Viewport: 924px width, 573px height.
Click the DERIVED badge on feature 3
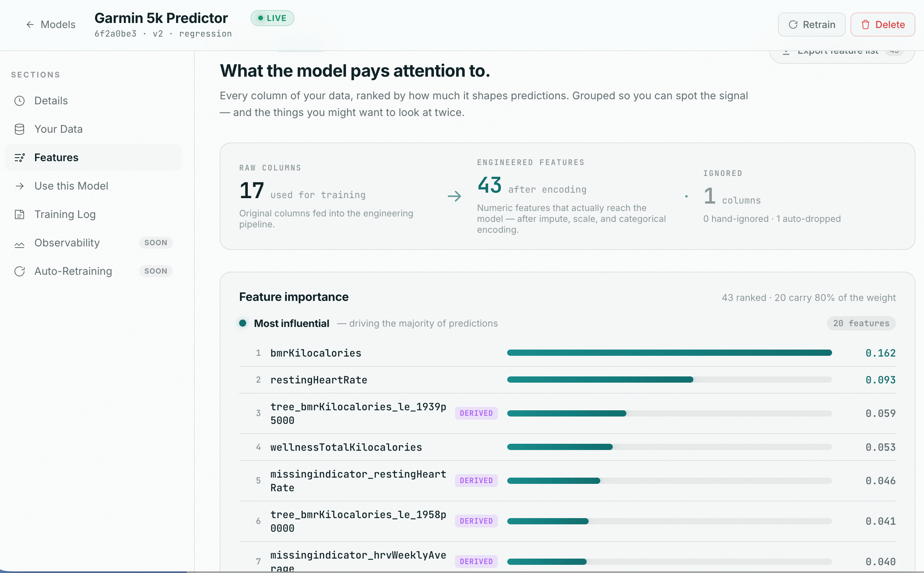coord(476,413)
